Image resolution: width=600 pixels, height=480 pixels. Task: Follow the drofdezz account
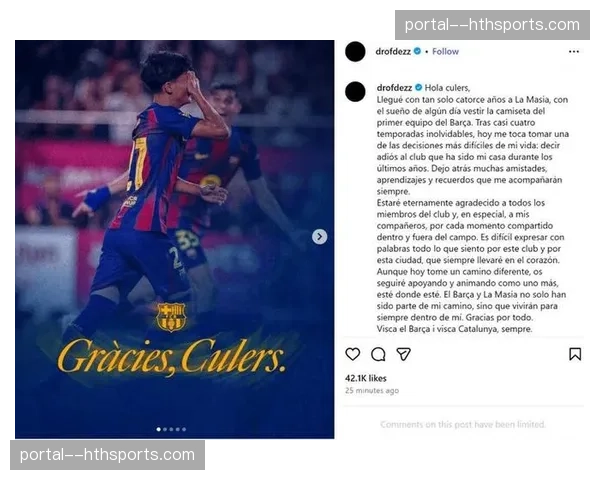click(445, 51)
